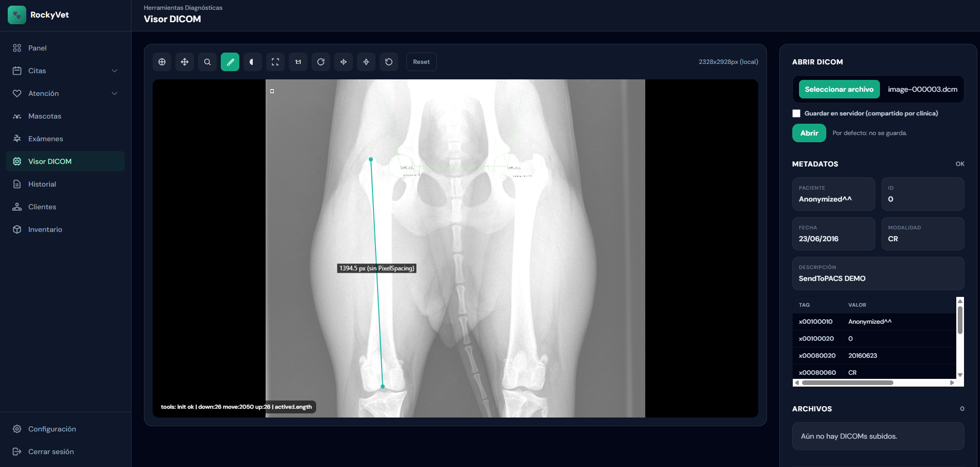Expand the Atención submenu chevron
Screen dimensions: 980x467
click(115, 93)
